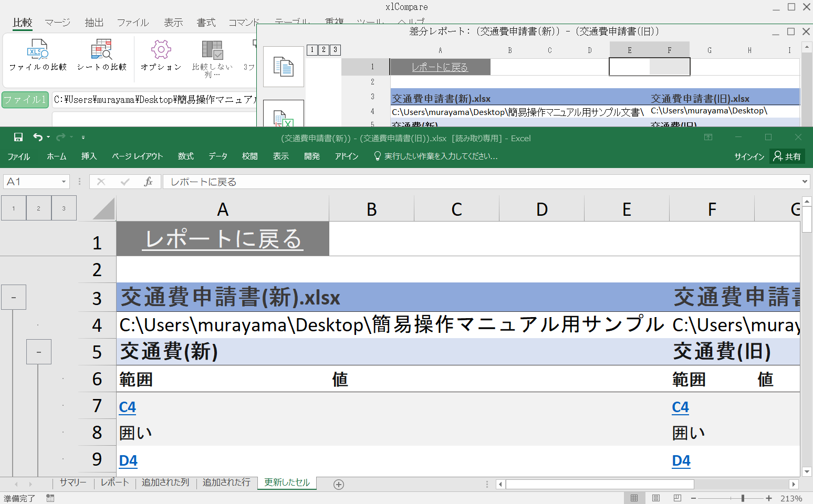Open the 数式 tab in Excel
This screenshot has height=504, width=813.
tap(185, 156)
